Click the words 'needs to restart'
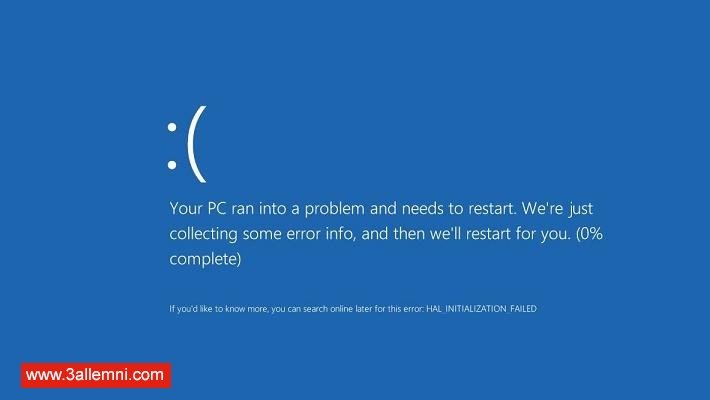Screen dimensions: 710x400 [x=459, y=208]
